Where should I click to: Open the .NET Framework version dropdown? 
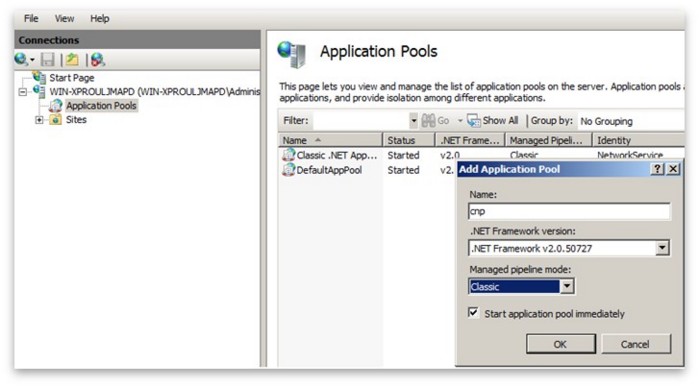[x=662, y=248]
